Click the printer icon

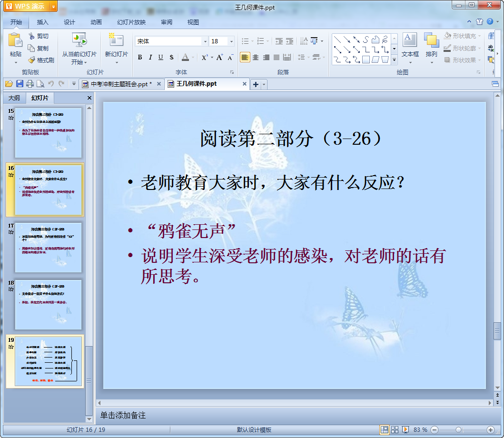[30, 84]
